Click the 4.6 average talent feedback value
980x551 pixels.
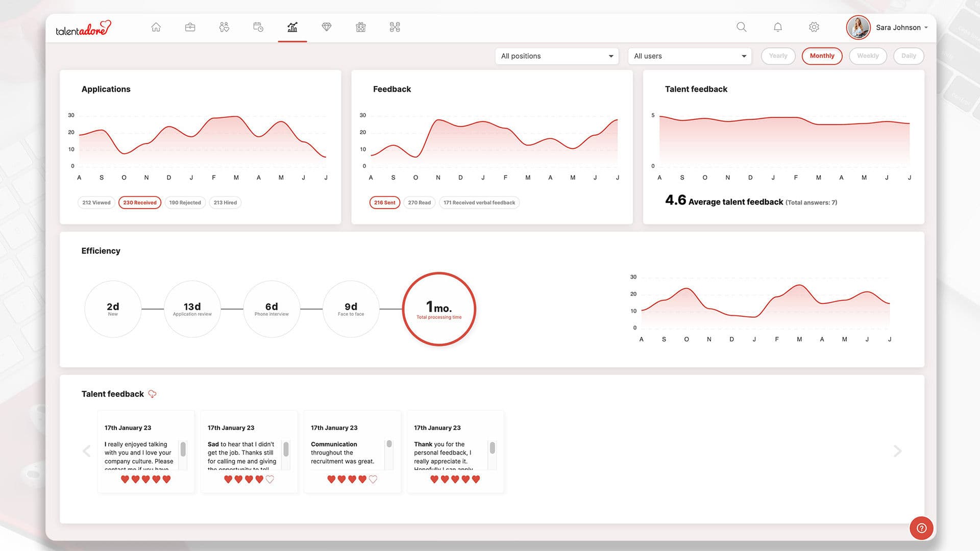click(676, 200)
